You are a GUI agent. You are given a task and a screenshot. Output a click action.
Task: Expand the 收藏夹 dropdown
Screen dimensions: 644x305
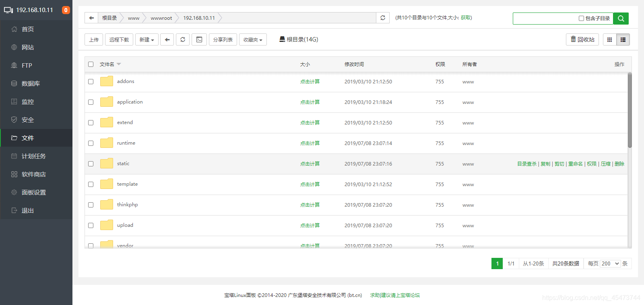click(x=253, y=39)
